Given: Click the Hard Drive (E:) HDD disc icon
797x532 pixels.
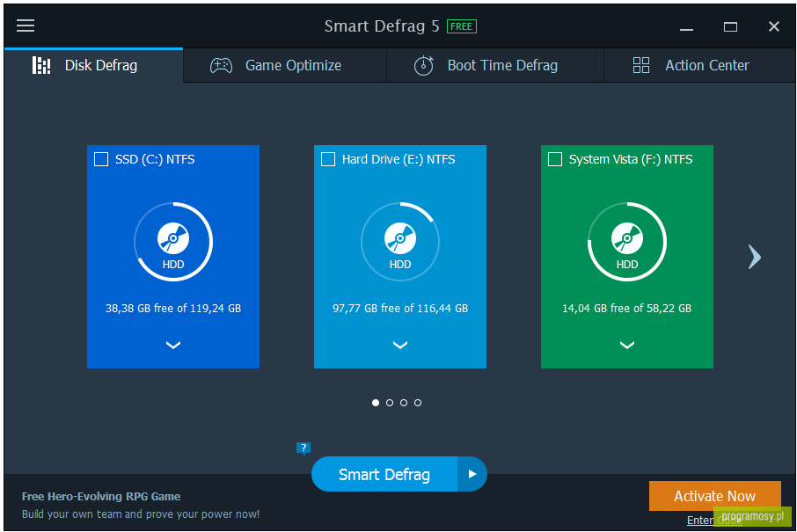Looking at the screenshot, I should pos(400,237).
